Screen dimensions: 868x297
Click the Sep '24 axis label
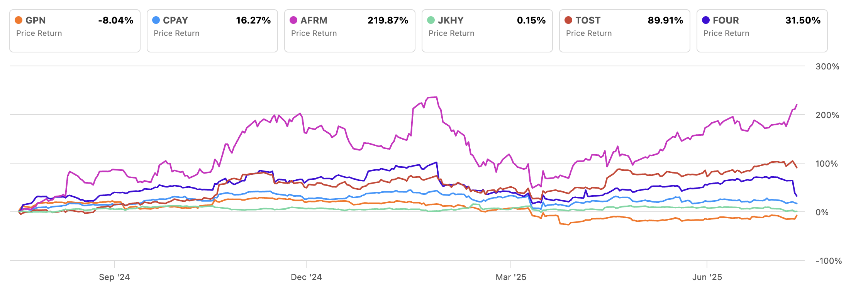coord(114,277)
